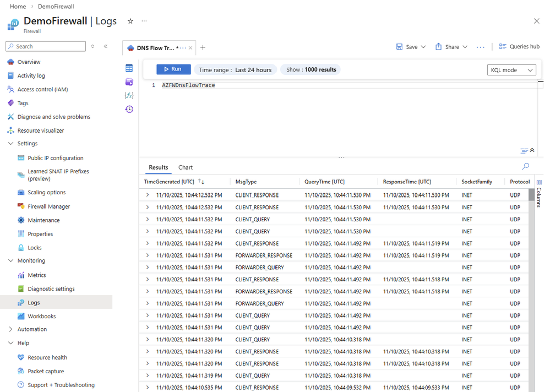Switch to the Chart tab
Screen dimensions: 550x392
[185, 167]
